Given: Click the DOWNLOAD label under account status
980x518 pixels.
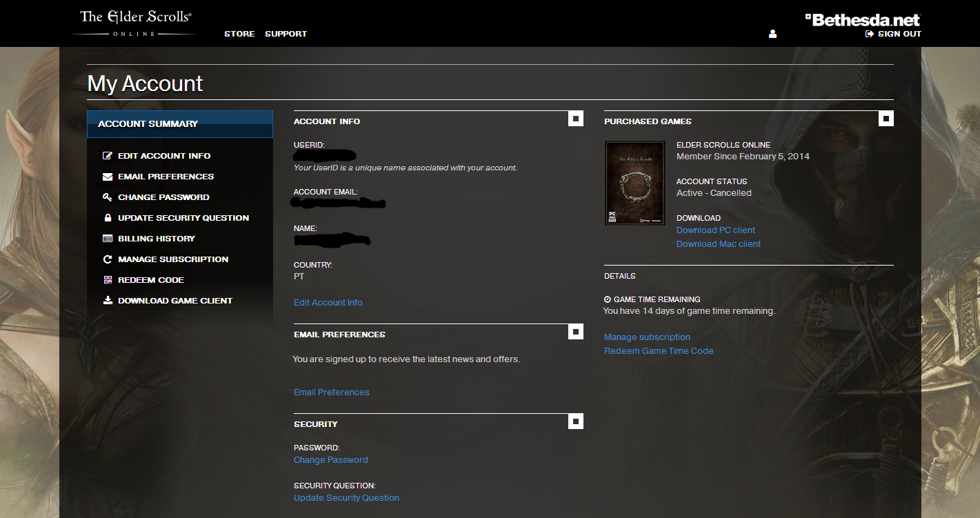Looking at the screenshot, I should pos(699,219).
